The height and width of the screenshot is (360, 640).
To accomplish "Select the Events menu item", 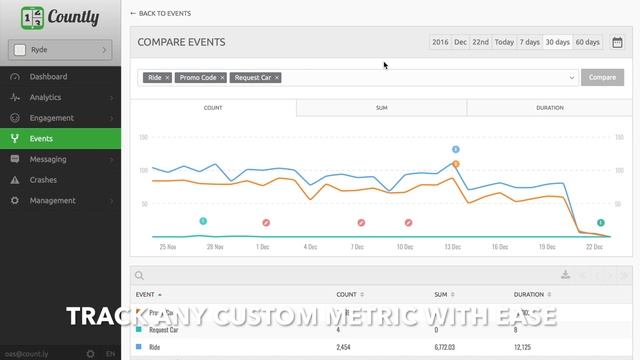I will (x=60, y=139).
